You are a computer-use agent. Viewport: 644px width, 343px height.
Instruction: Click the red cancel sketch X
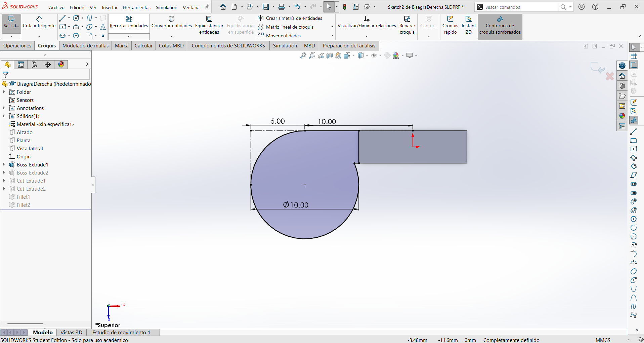click(x=610, y=77)
